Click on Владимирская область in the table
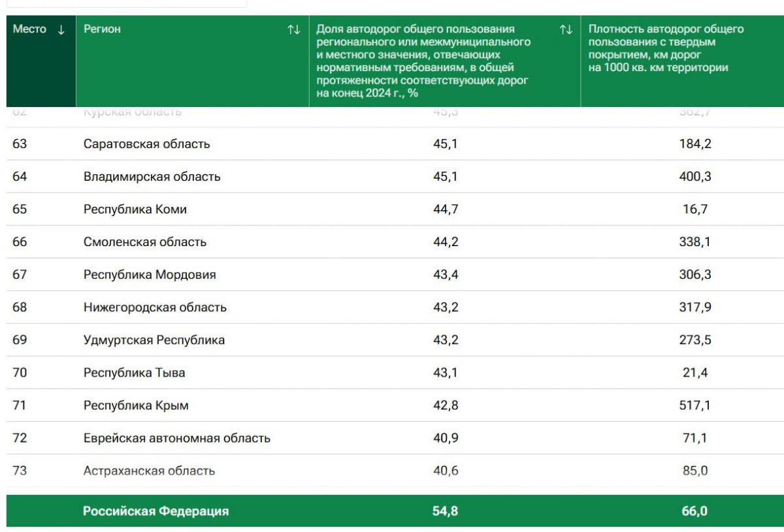The width and height of the screenshot is (784, 532). [152, 177]
